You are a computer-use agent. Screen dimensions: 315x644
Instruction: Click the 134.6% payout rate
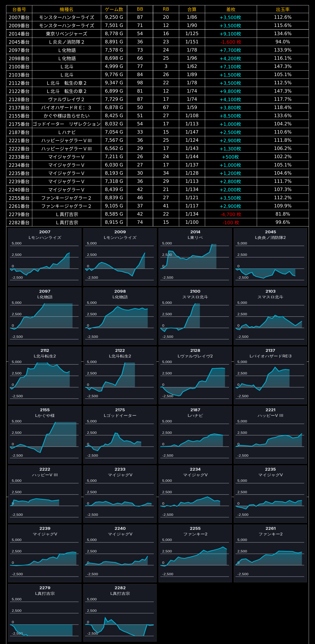pyautogui.click(x=283, y=34)
